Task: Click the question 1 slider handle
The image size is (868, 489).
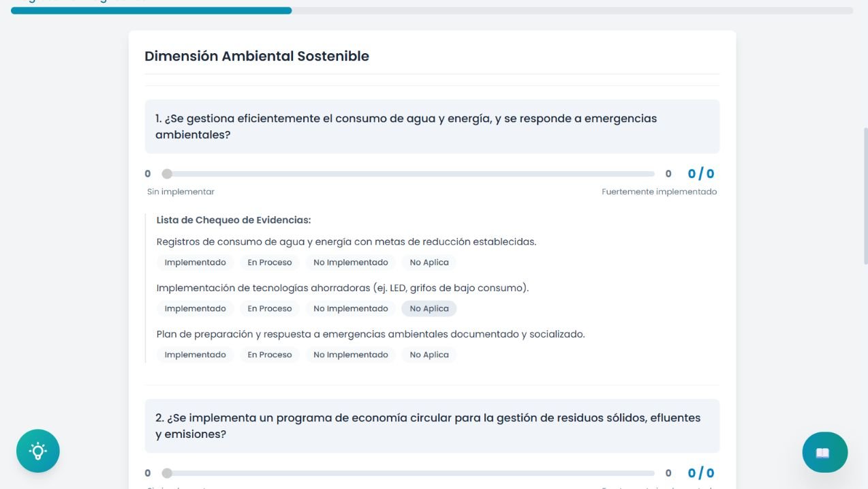Action: [167, 174]
